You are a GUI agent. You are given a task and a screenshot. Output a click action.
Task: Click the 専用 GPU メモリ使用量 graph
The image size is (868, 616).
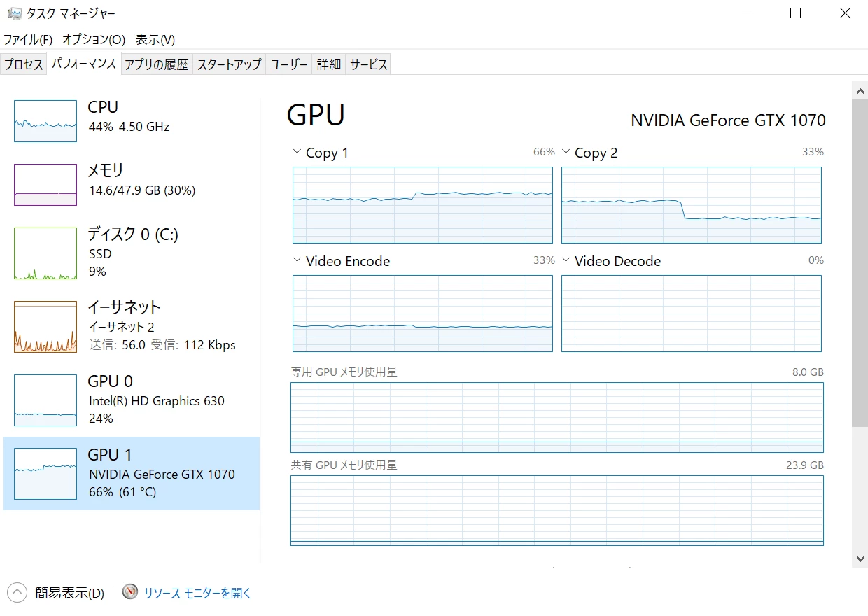557,417
